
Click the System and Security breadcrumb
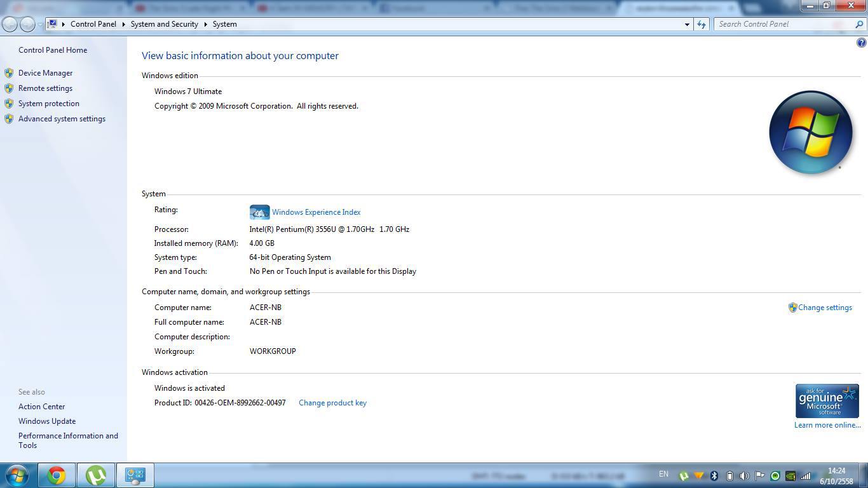[x=165, y=24]
